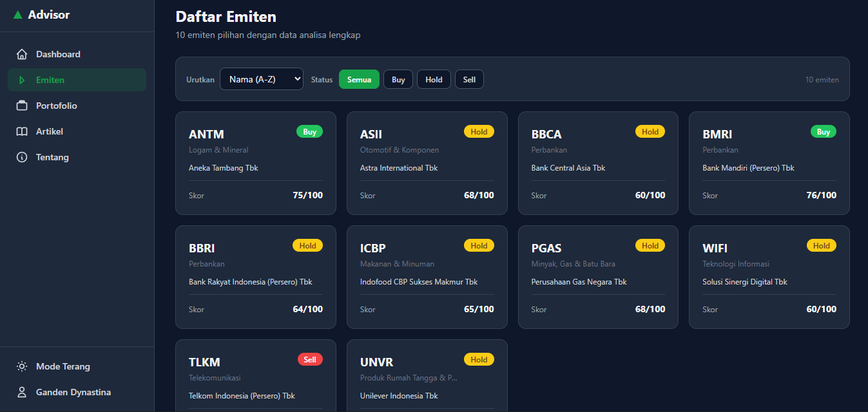Viewport: 868px width, 412px height.
Task: Click the Teknologi Informasi sector label
Action: click(736, 264)
